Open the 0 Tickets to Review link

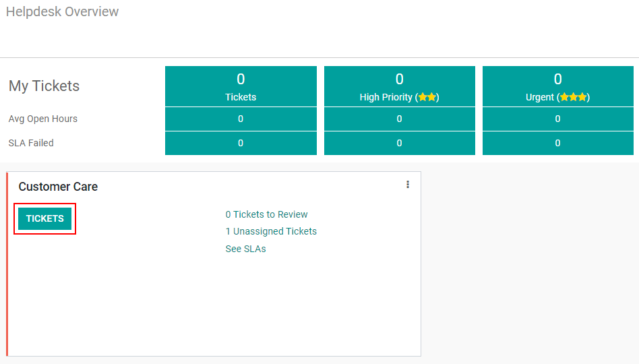(266, 214)
